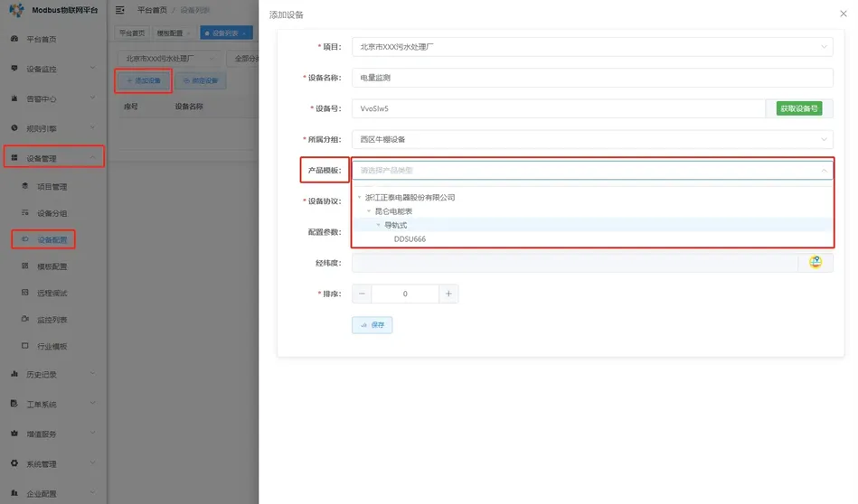The image size is (858, 504).
Task: Collapse the 浙江正泰电器股份有限公司 tree node
Action: pyautogui.click(x=359, y=197)
